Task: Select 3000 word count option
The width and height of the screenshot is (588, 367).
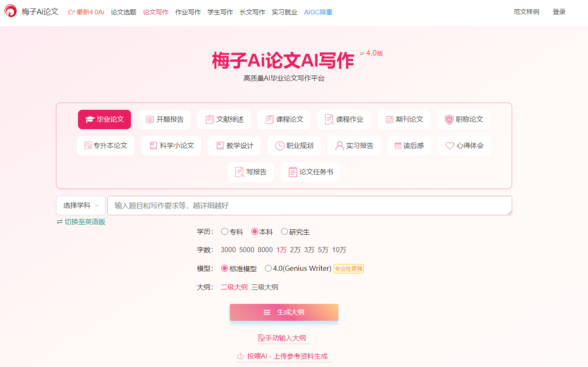Action: 228,250
